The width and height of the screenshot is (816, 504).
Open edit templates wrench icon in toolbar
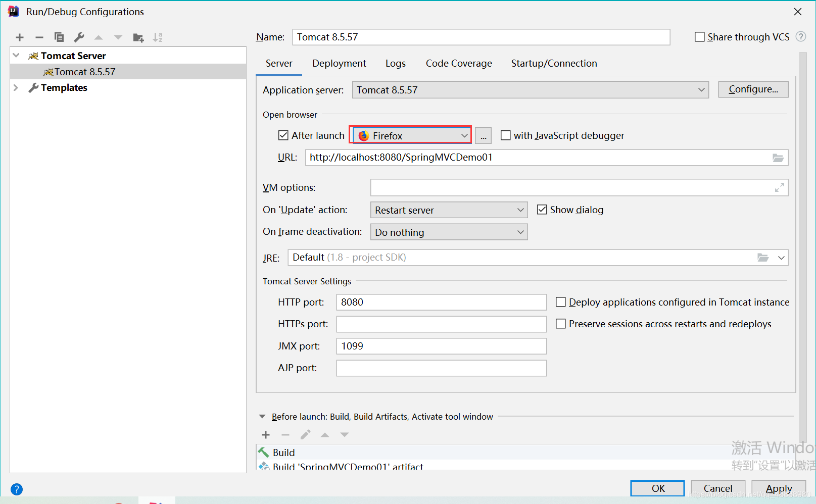[79, 37]
